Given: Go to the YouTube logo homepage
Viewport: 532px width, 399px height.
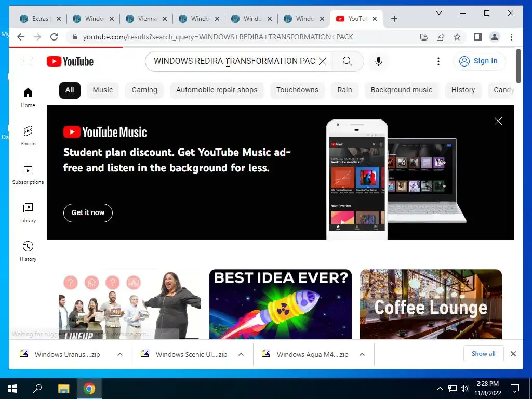Looking at the screenshot, I should tap(70, 61).
